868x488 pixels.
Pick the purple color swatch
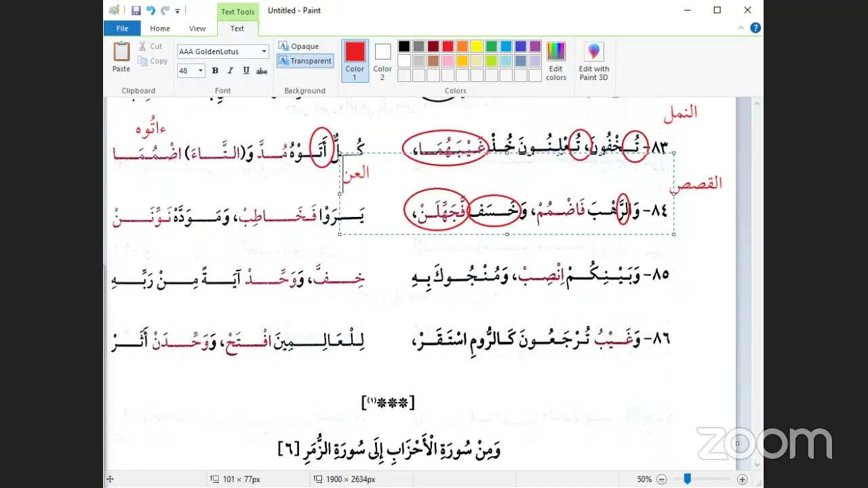[x=535, y=47]
